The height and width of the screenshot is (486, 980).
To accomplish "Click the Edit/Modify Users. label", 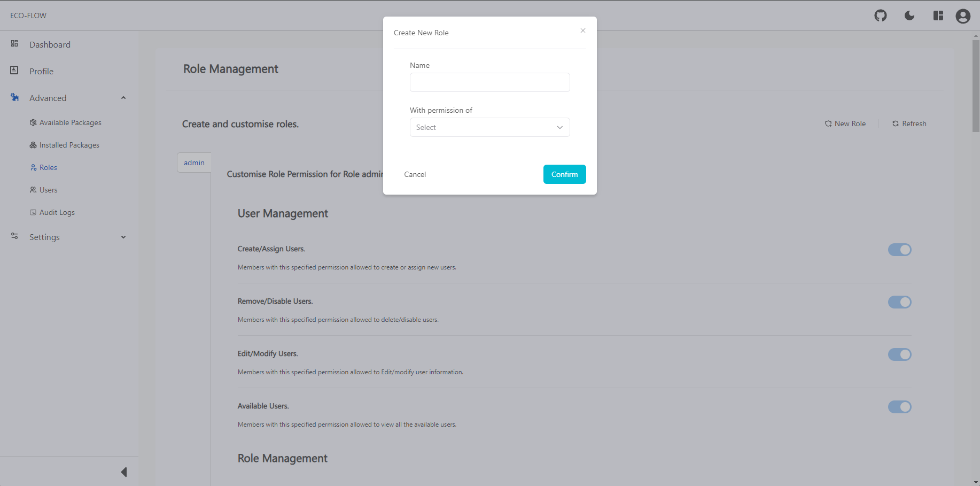I will click(x=268, y=353).
